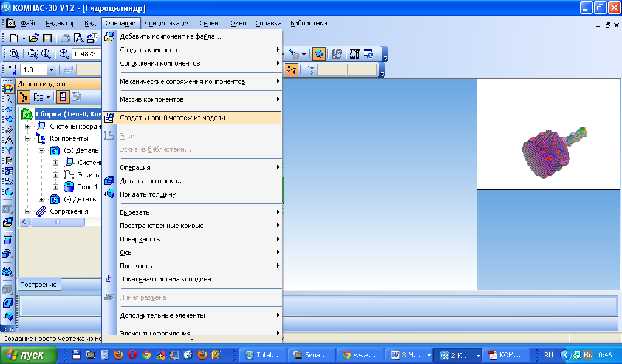Click the Opera icon in quick launch

[132, 354]
